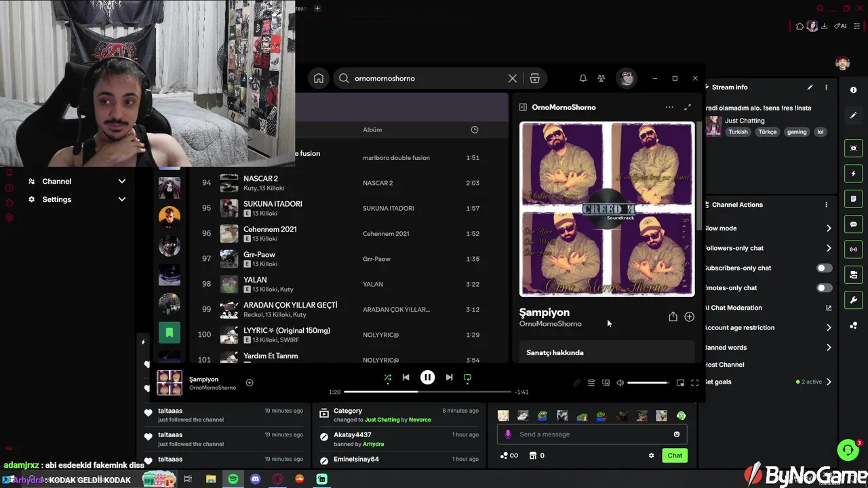The height and width of the screenshot is (488, 868).
Task: Open Just Chatting category in Stream info
Action: pos(745,121)
